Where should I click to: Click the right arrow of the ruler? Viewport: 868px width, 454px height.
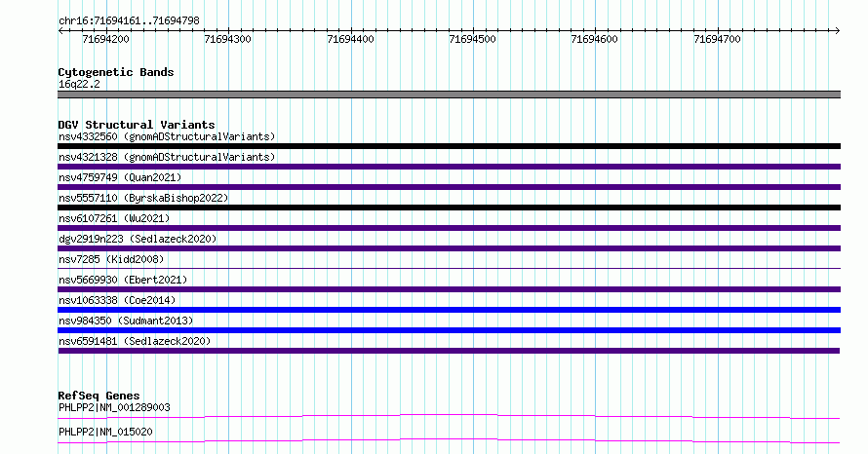837,31
